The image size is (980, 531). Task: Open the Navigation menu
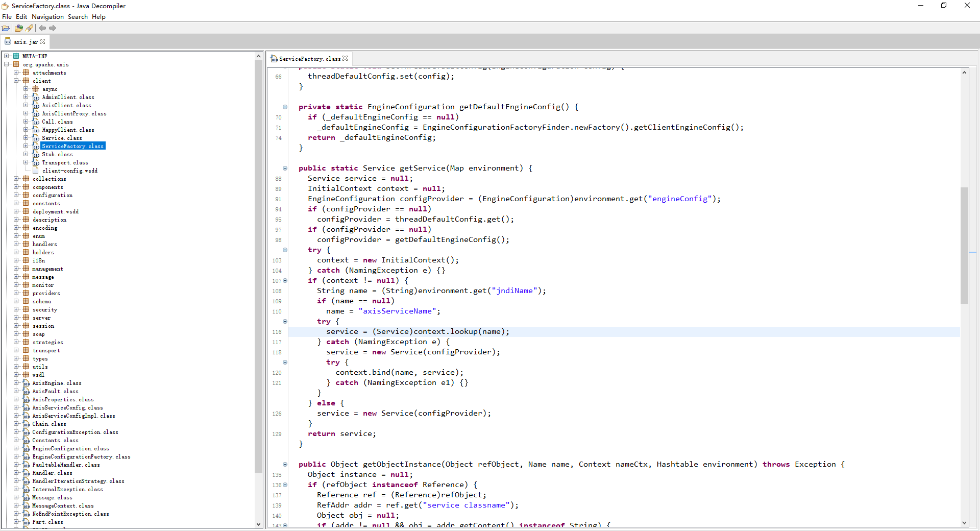tap(48, 17)
